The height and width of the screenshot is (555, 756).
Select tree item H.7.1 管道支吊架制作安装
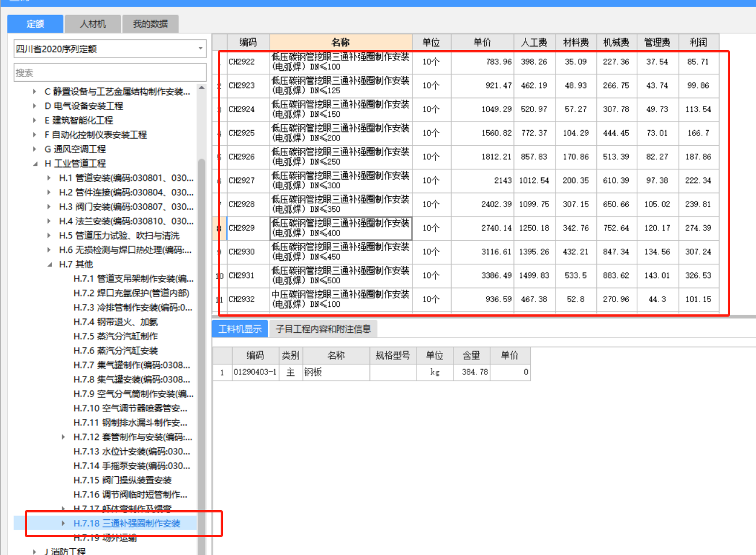134,279
